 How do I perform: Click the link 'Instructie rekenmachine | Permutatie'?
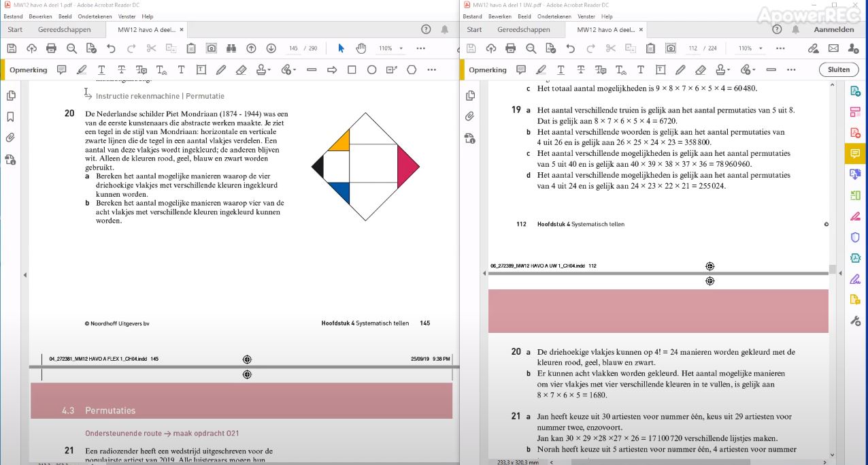160,96
